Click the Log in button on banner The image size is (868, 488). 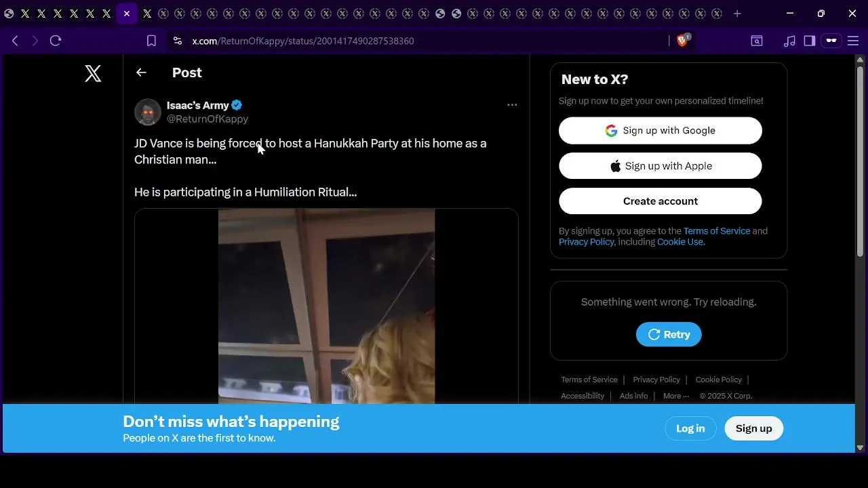click(690, 428)
